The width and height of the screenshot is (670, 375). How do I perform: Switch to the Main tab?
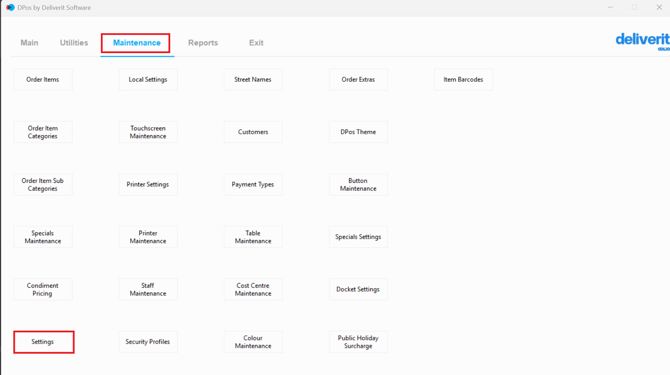coord(29,43)
